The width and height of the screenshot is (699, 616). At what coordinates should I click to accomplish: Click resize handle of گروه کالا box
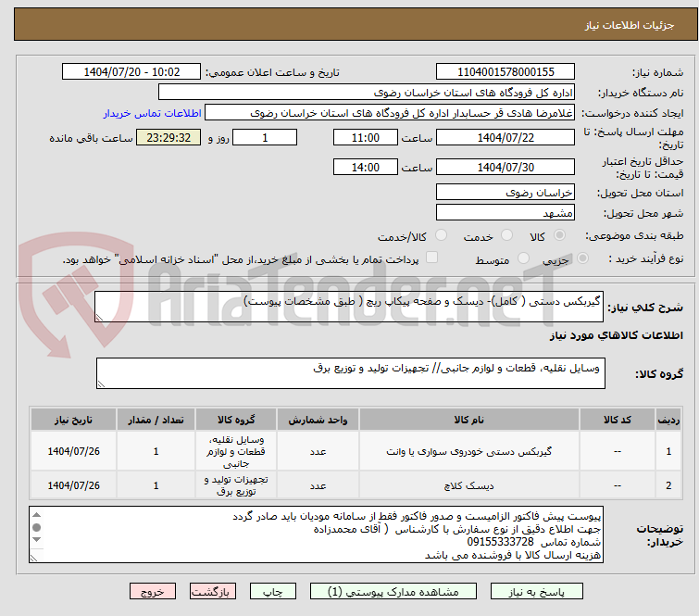pos(101,384)
